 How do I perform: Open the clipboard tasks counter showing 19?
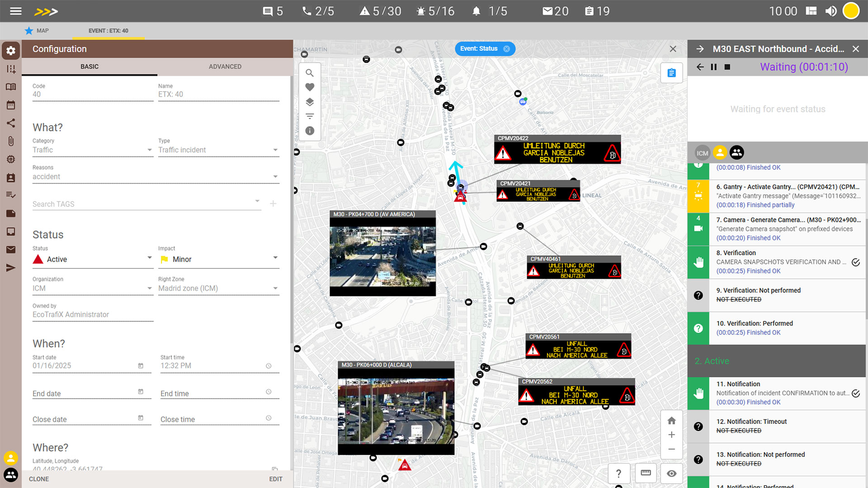597,11
